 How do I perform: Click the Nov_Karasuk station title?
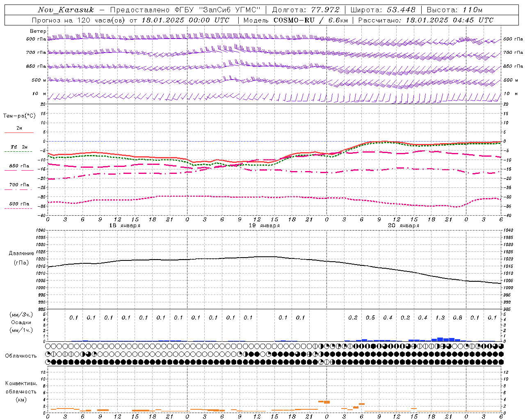[66, 10]
